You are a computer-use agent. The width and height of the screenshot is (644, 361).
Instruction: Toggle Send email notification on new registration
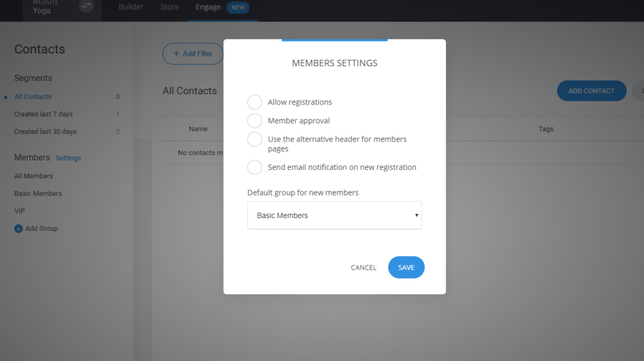[x=255, y=167]
